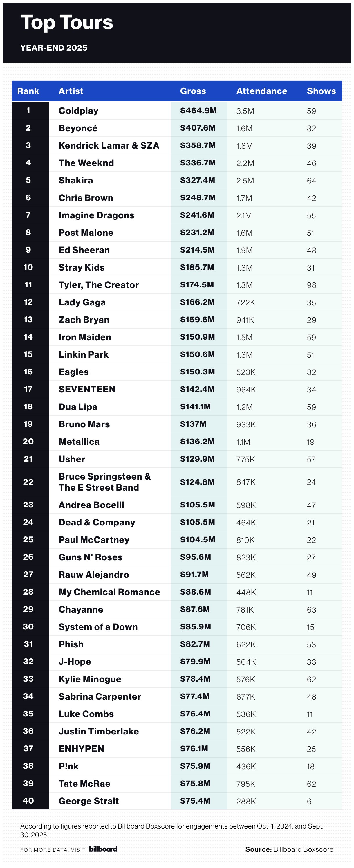Click the Attendance column header

click(x=262, y=91)
